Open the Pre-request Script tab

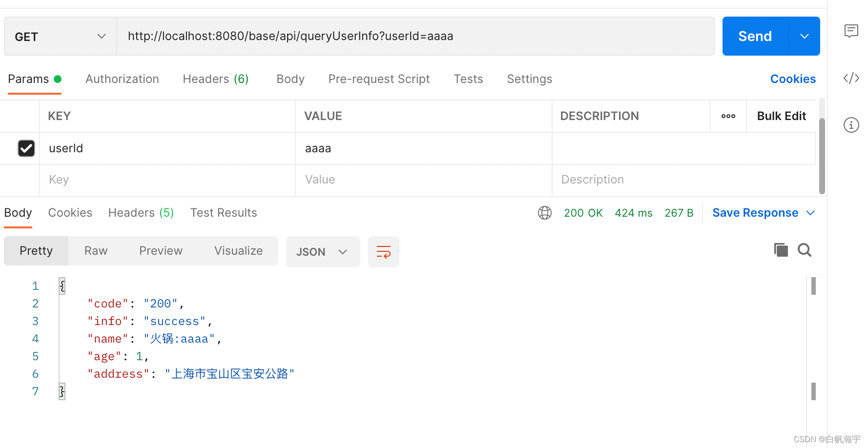[x=379, y=79]
